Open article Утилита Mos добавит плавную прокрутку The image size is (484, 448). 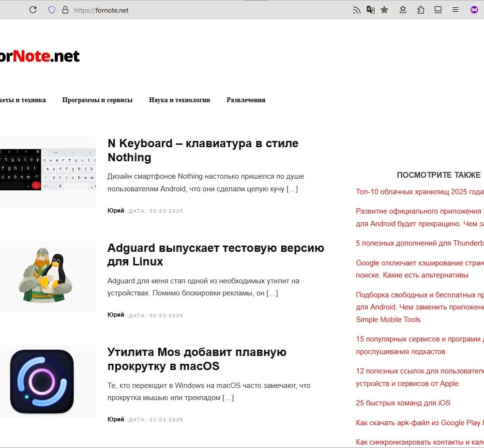[197, 359]
